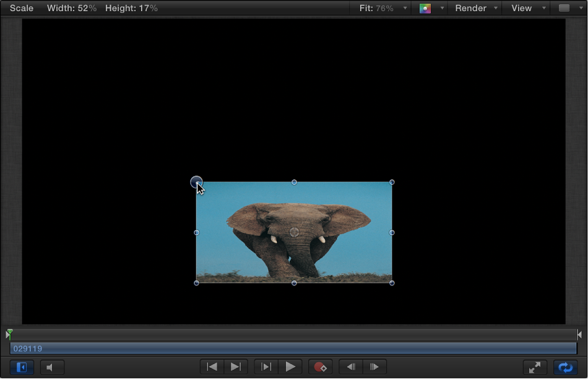588x379 pixels.
Task: Click the Record animation button
Action: [x=321, y=367]
